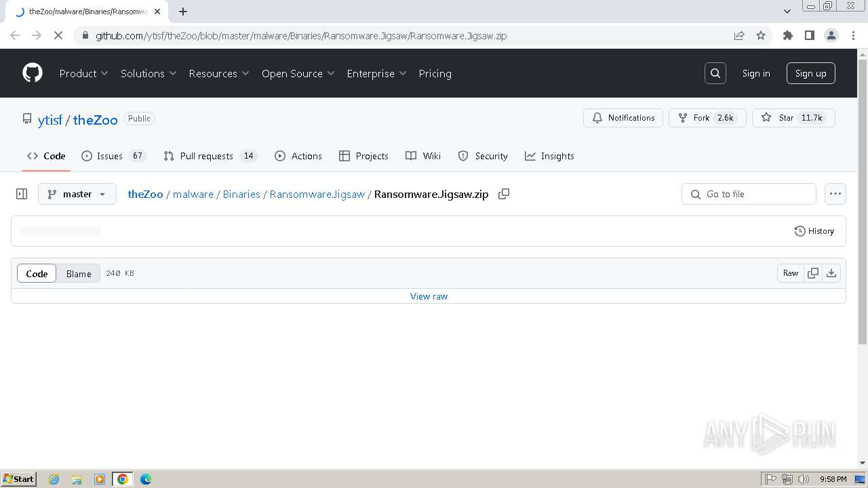The height and width of the screenshot is (488, 868).
Task: Download raw file icon
Action: coord(831,273)
